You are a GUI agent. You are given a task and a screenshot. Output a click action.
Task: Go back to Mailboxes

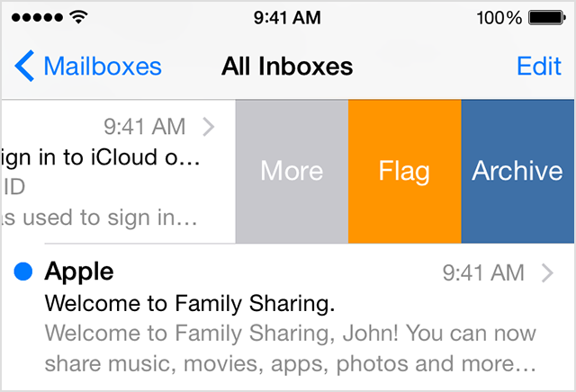(x=88, y=66)
